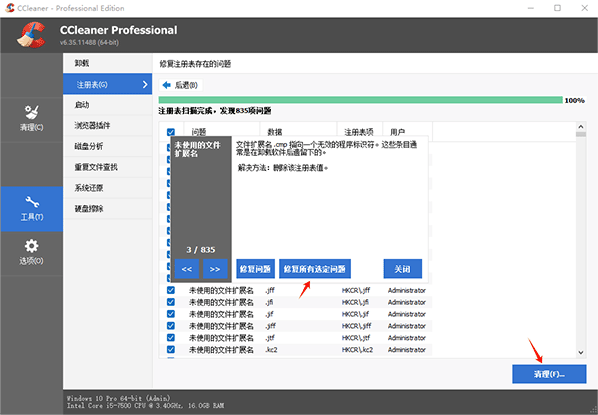Sort by the 问题 column header
The width and height of the screenshot is (598, 415).
tap(222, 132)
